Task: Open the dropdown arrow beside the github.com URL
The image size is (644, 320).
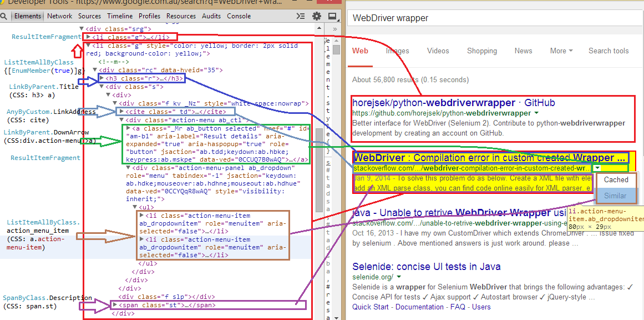Action: tap(536, 113)
